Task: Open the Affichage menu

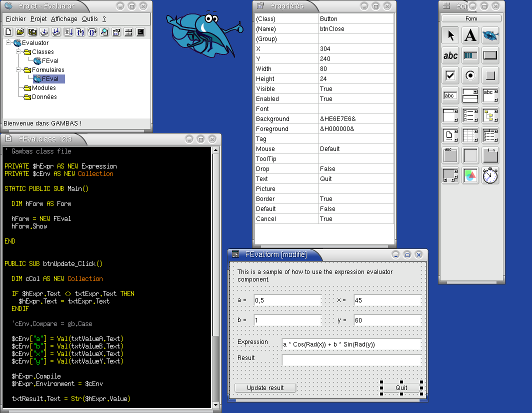Action: point(64,19)
